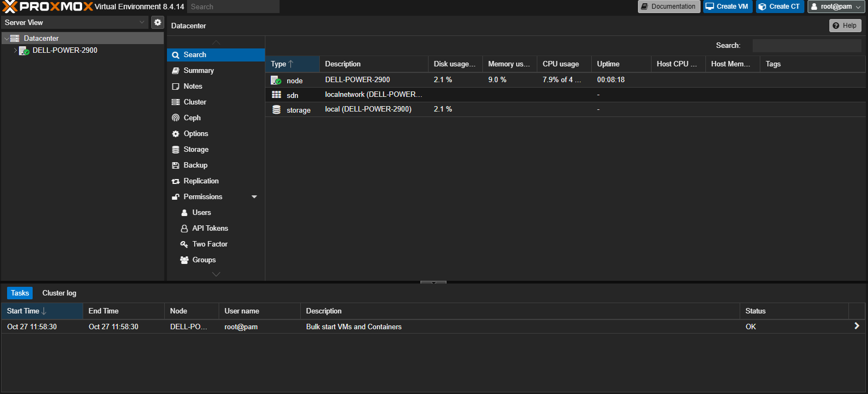
Task: Go to Backup section
Action: click(x=195, y=165)
